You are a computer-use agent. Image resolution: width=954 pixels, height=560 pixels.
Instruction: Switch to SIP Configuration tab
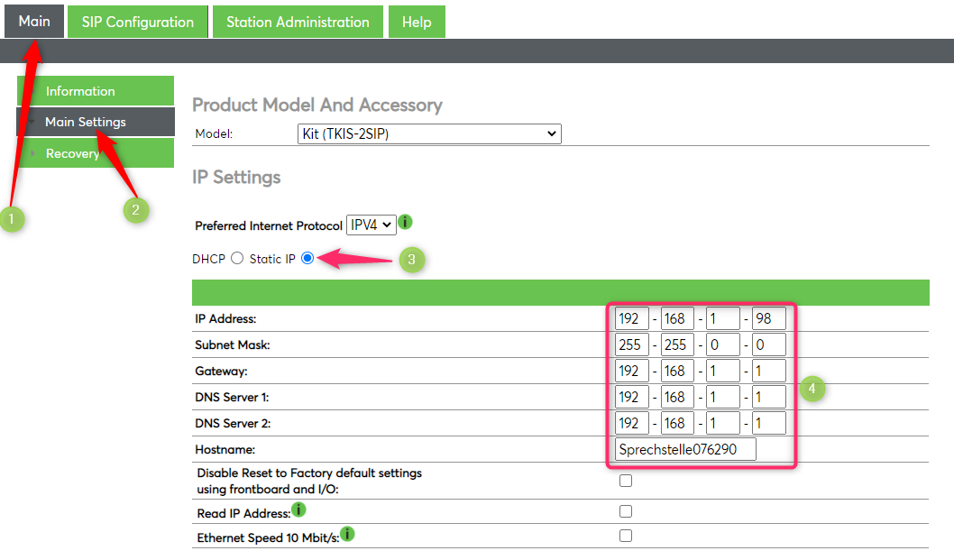click(x=138, y=22)
